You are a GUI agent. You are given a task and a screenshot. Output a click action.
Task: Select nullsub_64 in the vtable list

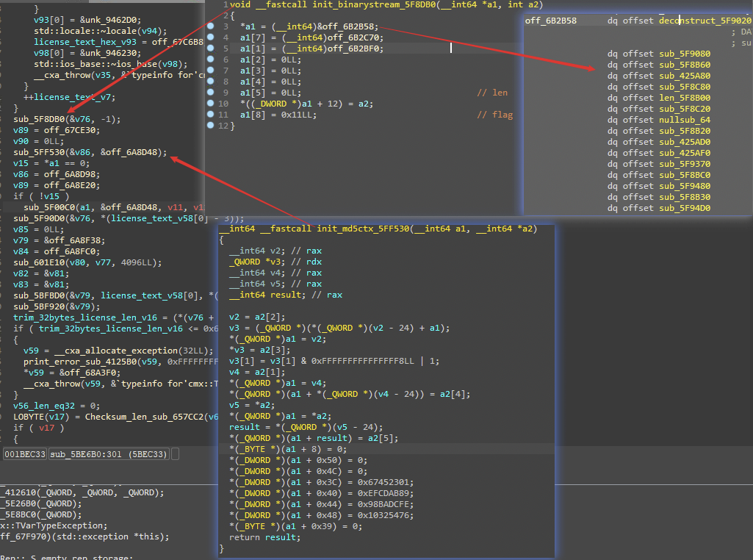click(x=684, y=120)
